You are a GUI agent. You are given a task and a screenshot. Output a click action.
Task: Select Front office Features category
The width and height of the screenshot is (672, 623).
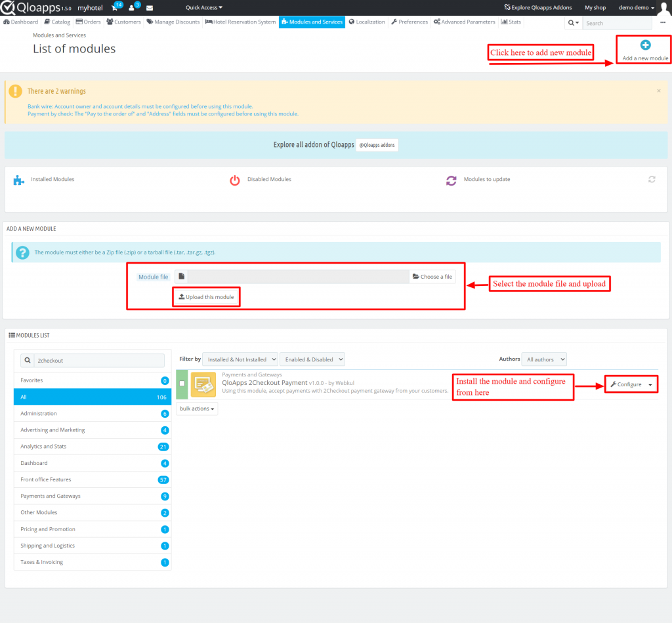pos(93,479)
